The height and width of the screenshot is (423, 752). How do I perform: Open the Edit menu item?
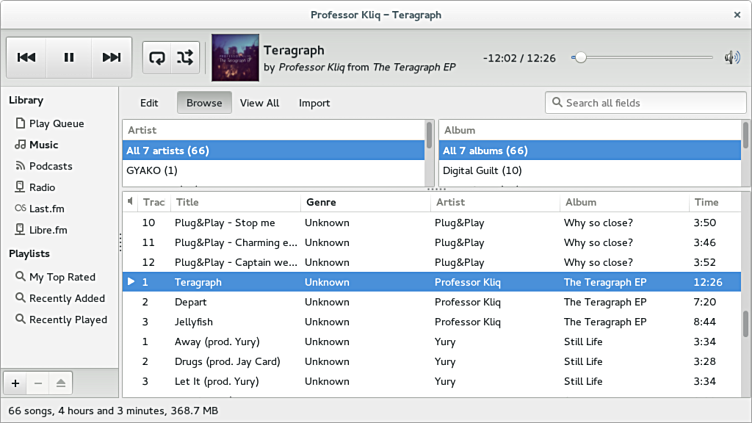[149, 103]
